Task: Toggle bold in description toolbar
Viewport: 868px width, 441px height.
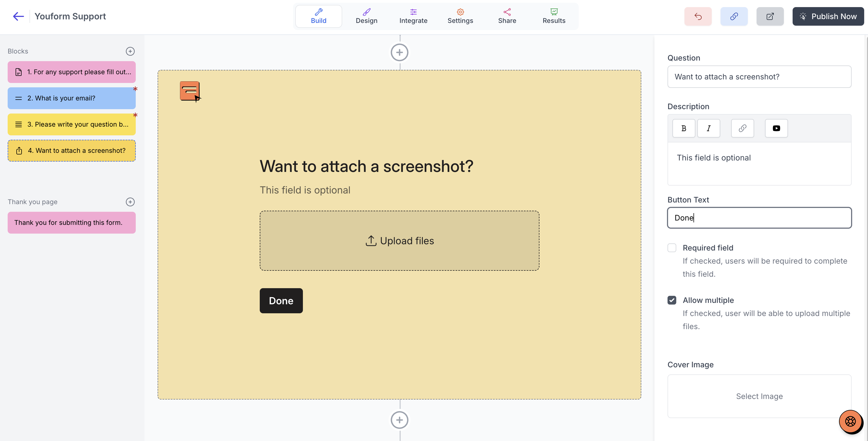Action: 684,128
